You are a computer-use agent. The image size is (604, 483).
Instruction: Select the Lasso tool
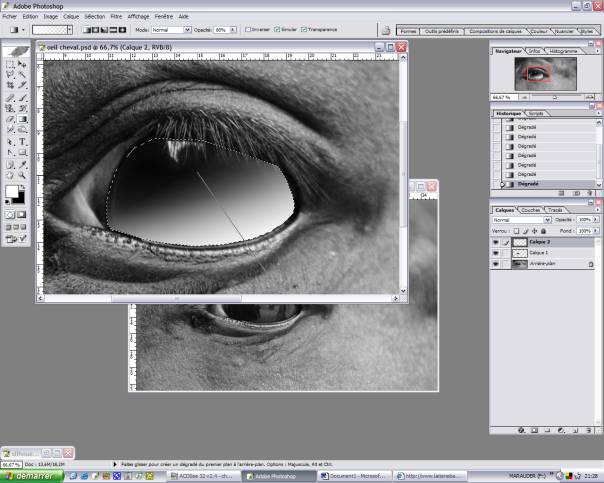(10, 74)
